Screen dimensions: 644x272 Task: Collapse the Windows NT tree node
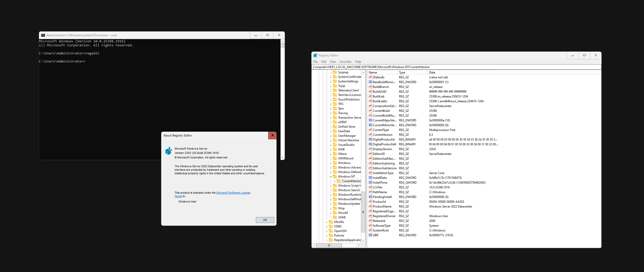click(x=331, y=177)
